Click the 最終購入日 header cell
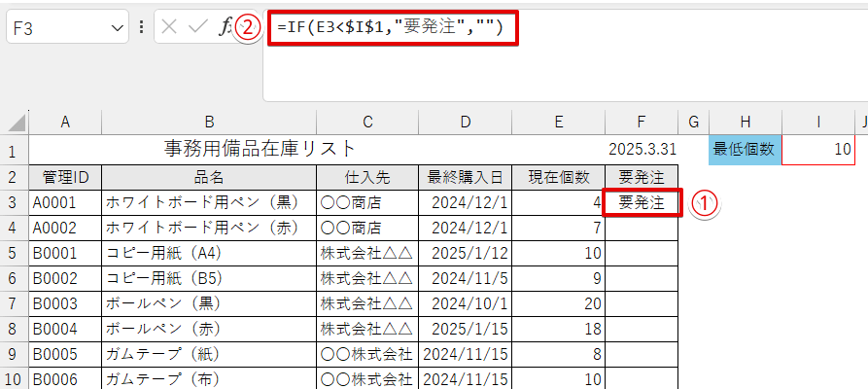Viewport: 868px width, 389px height. (x=465, y=177)
